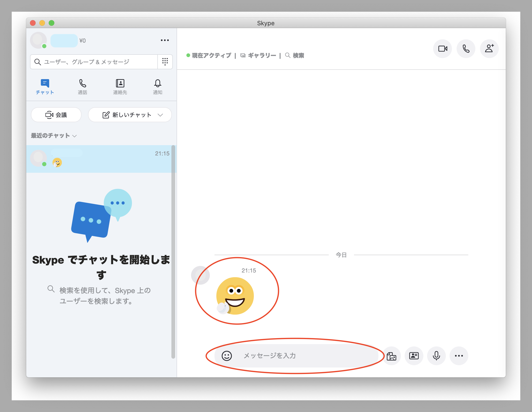Start a video call

point(442,49)
